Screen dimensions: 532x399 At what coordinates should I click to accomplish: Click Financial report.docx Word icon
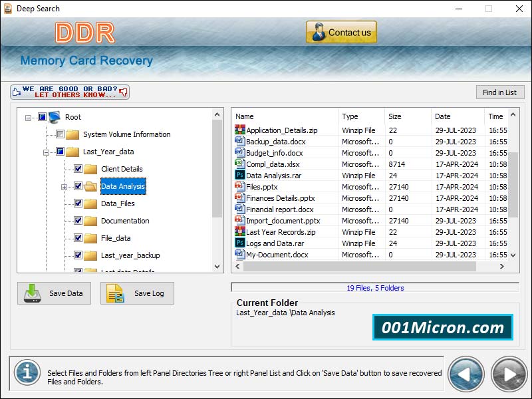pos(240,209)
